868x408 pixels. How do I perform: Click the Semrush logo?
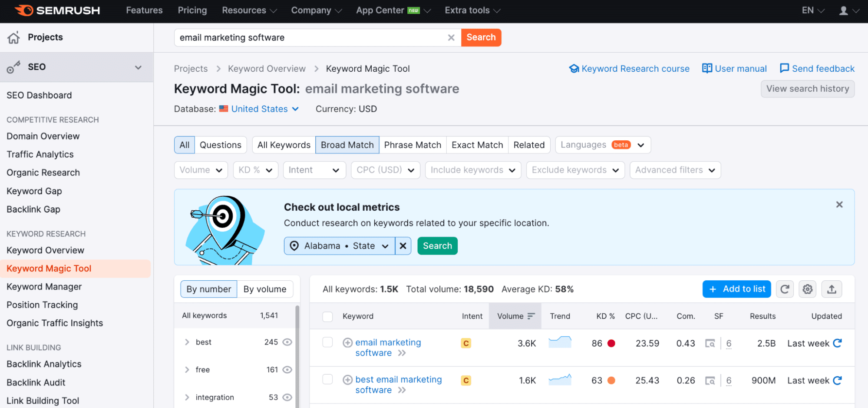57,10
